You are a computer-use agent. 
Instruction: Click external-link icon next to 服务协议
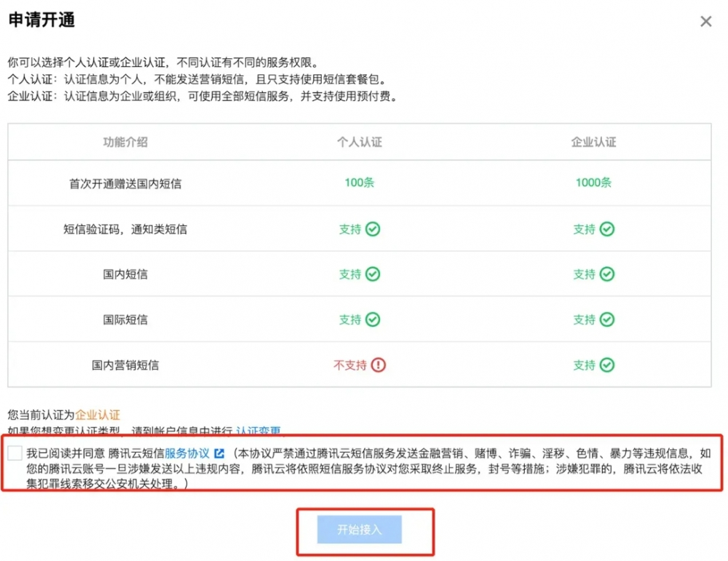pyautogui.click(x=218, y=453)
